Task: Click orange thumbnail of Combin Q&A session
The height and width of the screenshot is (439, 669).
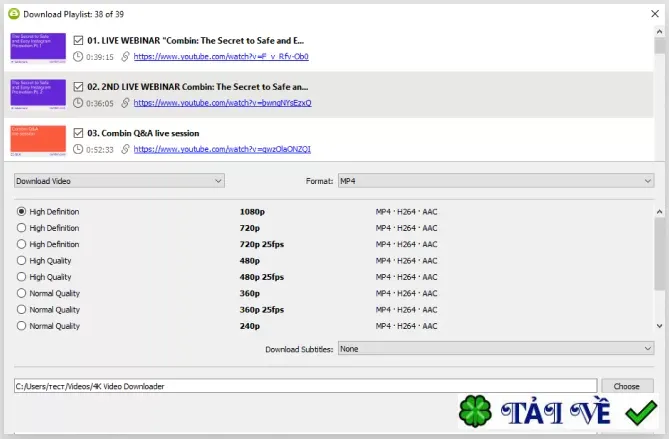Action: tap(38, 140)
